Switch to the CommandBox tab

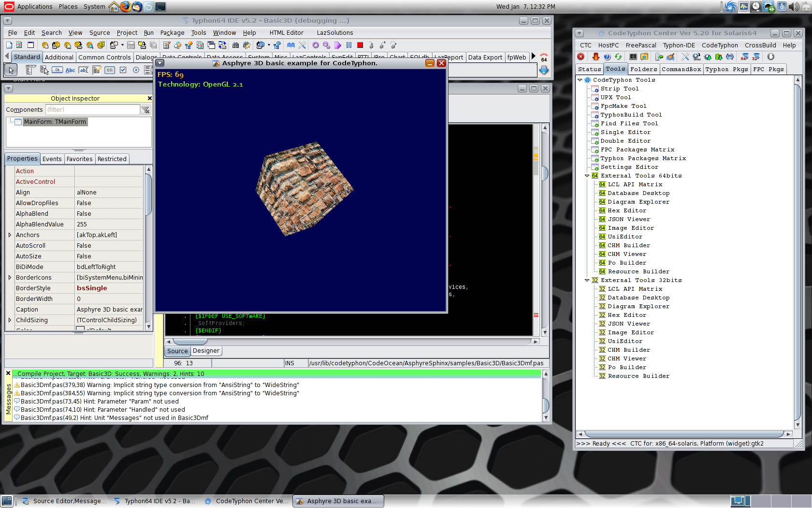pyautogui.click(x=681, y=69)
